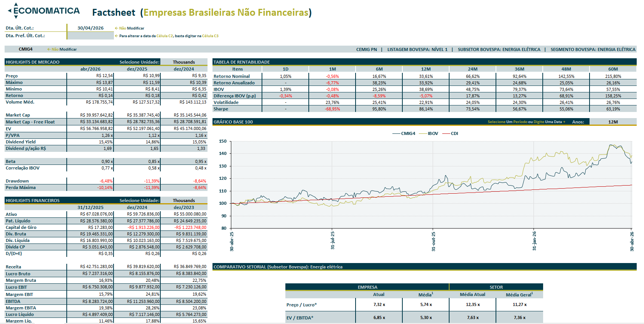Select the empty Dta. Pref. Últ. Cot. cell
This screenshot has width=644, height=324.
tap(90, 36)
